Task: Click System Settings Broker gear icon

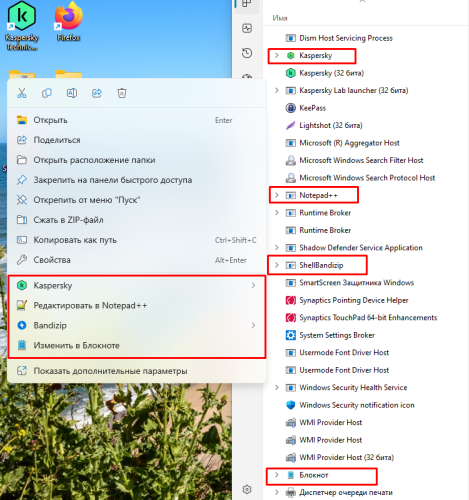Action: click(x=291, y=335)
